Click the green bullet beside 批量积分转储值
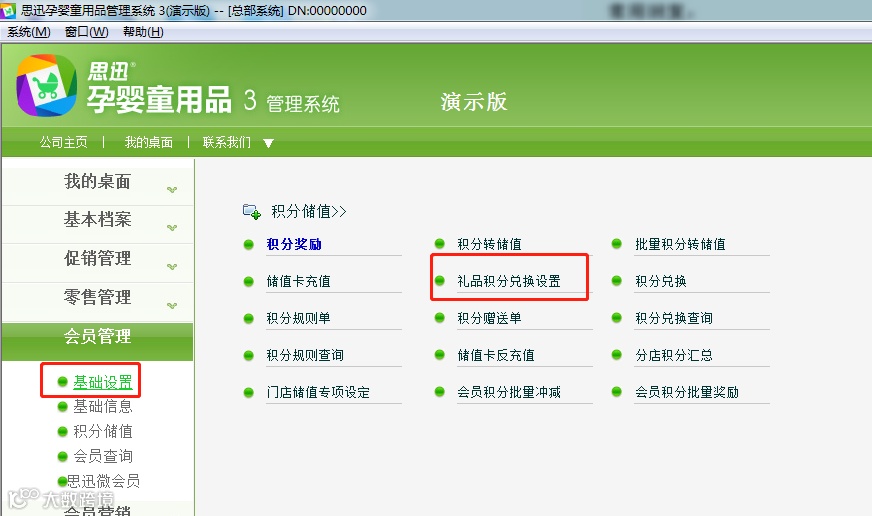This screenshot has width=872, height=516. pyautogui.click(x=616, y=244)
